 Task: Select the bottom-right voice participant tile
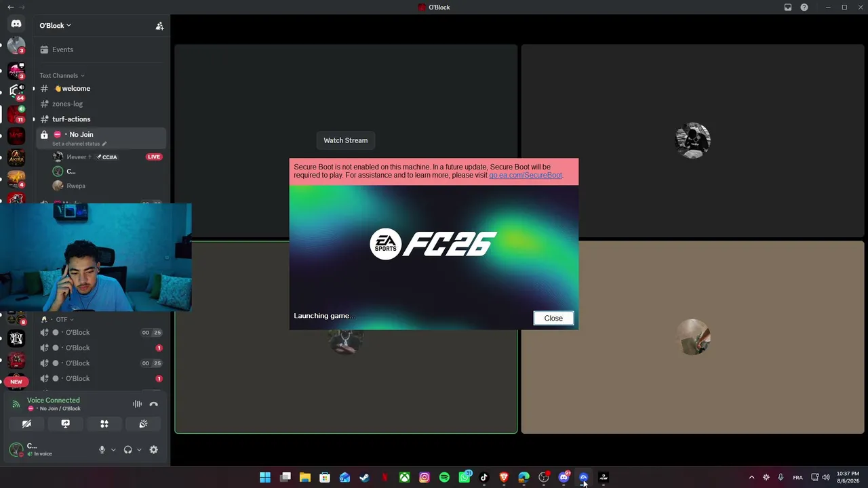[x=692, y=337]
